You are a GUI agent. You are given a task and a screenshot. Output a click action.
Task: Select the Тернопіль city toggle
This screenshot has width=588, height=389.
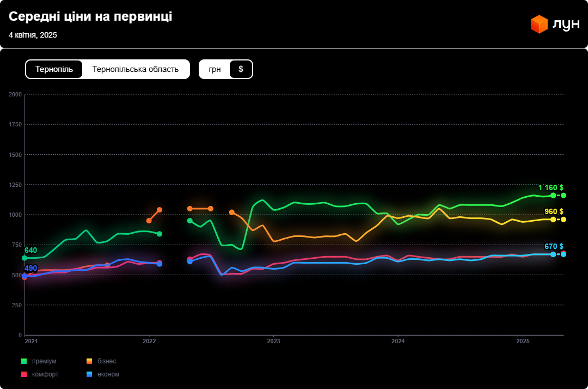pos(54,69)
